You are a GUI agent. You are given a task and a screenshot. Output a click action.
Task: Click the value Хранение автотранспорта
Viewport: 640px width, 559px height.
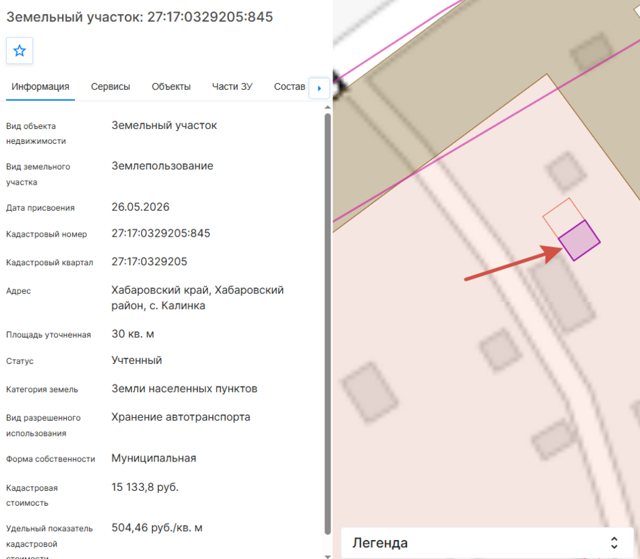click(181, 417)
